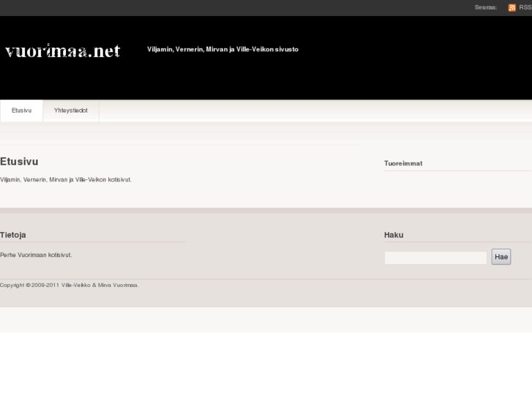Screen dimensions: 532x399
Task: Open the Yhteystiedot navigation tab
Action: point(70,111)
